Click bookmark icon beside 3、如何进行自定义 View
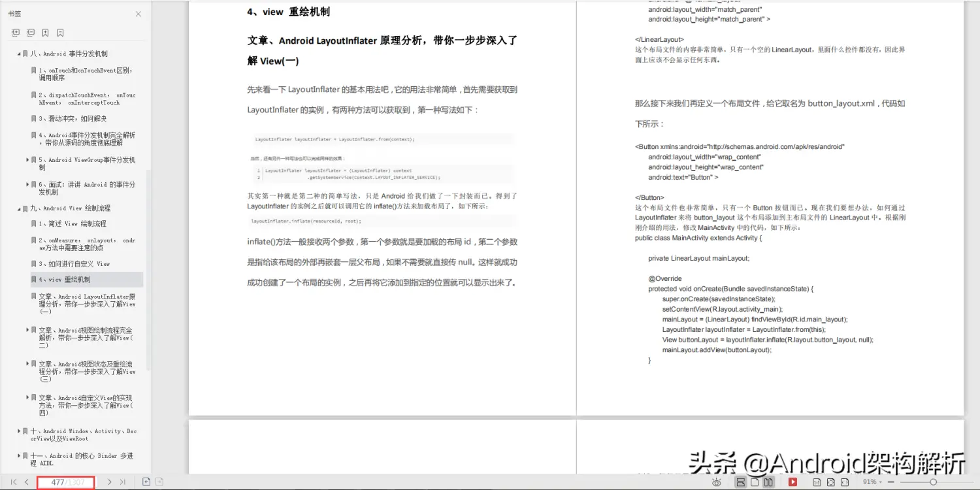The width and height of the screenshot is (980, 490). pos(33,264)
